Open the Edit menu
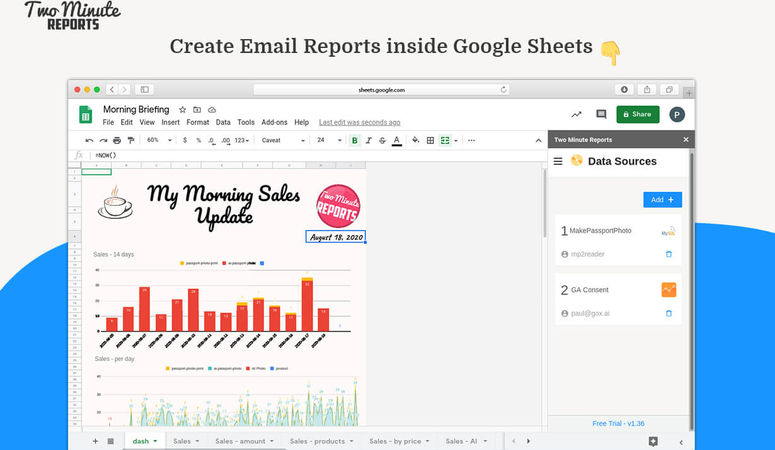Image resolution: width=775 pixels, height=450 pixels. tap(127, 122)
